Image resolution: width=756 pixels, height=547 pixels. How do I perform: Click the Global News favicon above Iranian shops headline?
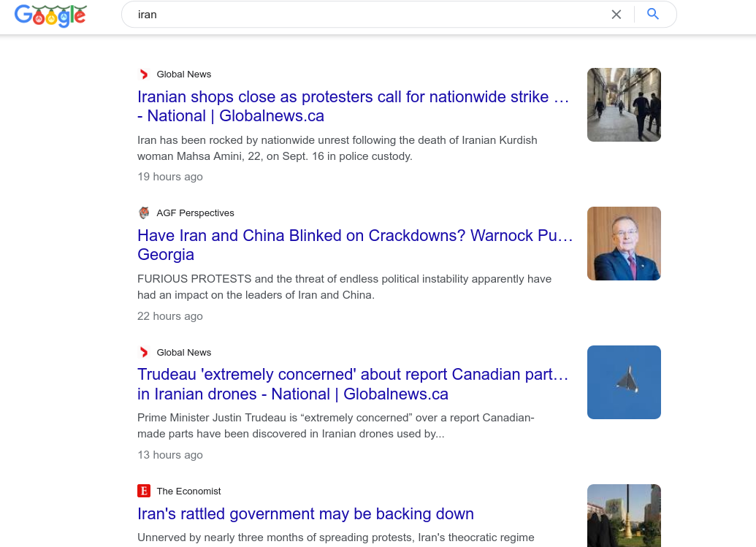point(144,74)
